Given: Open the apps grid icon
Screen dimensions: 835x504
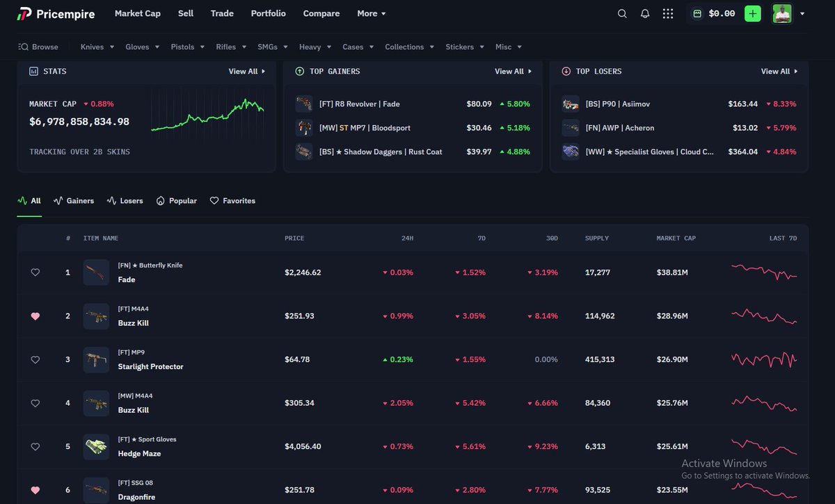Looking at the screenshot, I should [668, 14].
